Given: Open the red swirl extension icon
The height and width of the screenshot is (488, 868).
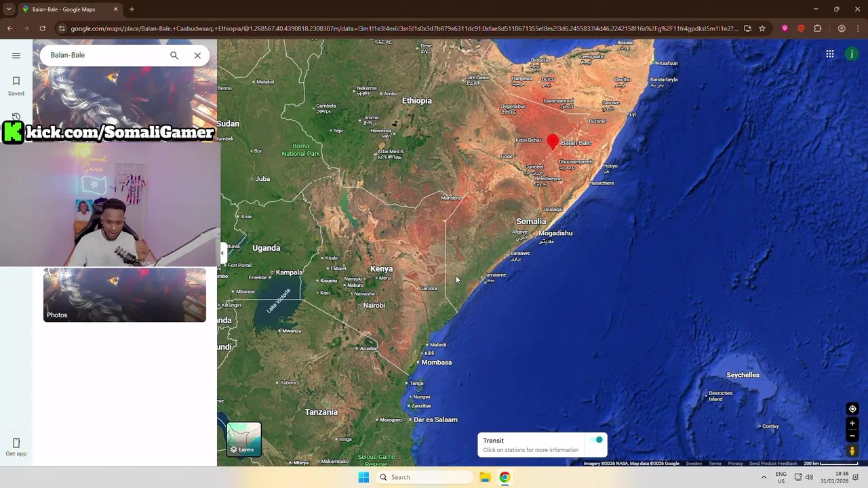Looking at the screenshot, I should coord(801,28).
